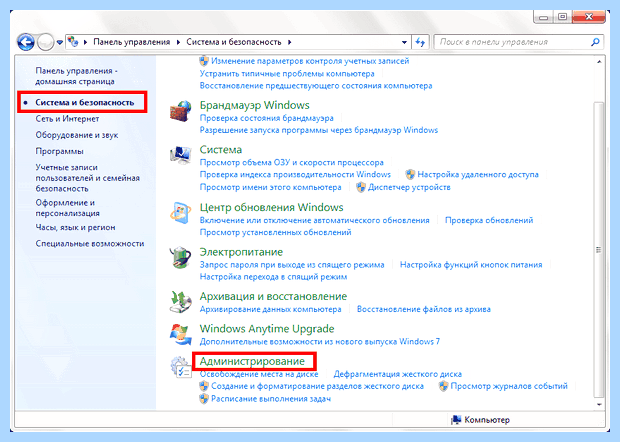Click shield icon beside Просмотр журналов событий
The width and height of the screenshot is (620, 442).
(444, 386)
